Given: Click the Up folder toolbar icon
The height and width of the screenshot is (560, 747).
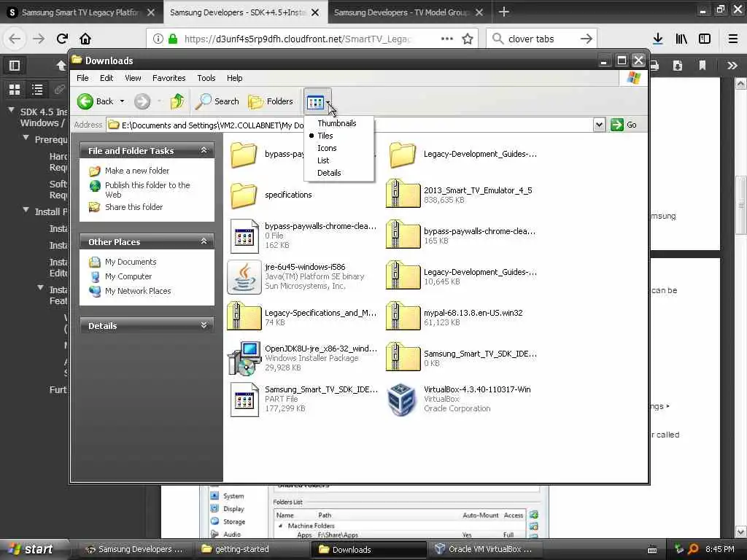Looking at the screenshot, I should tap(177, 101).
